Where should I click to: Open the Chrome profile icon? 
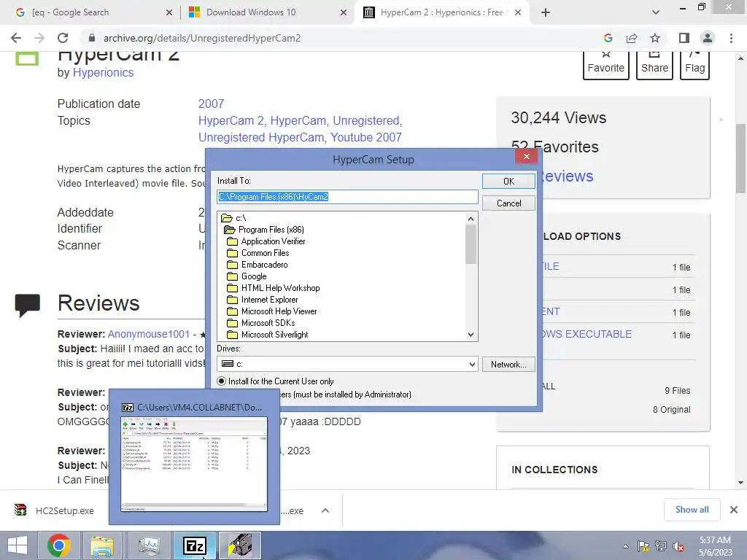(708, 38)
